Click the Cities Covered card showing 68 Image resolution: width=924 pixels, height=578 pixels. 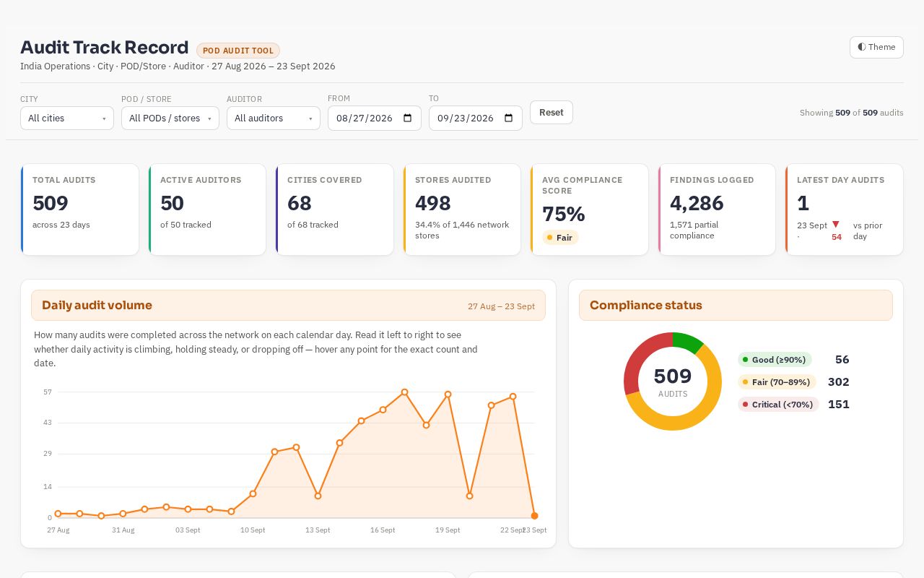334,210
